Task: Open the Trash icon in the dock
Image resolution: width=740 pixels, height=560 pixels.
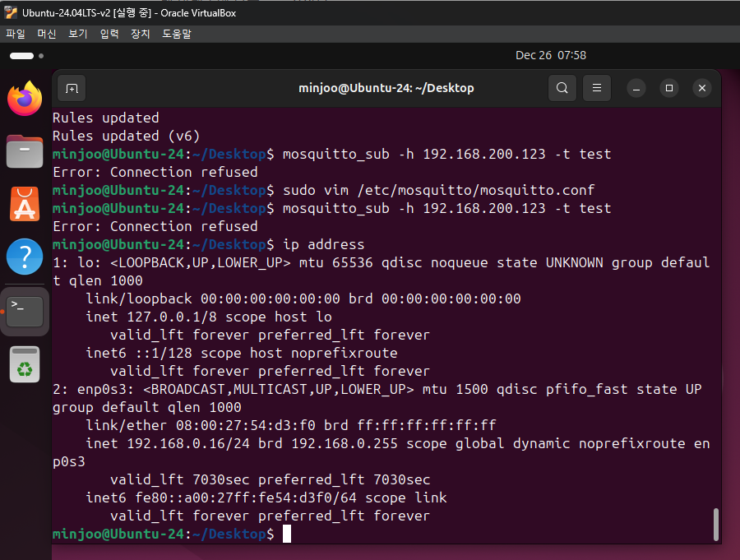Action: [x=25, y=364]
